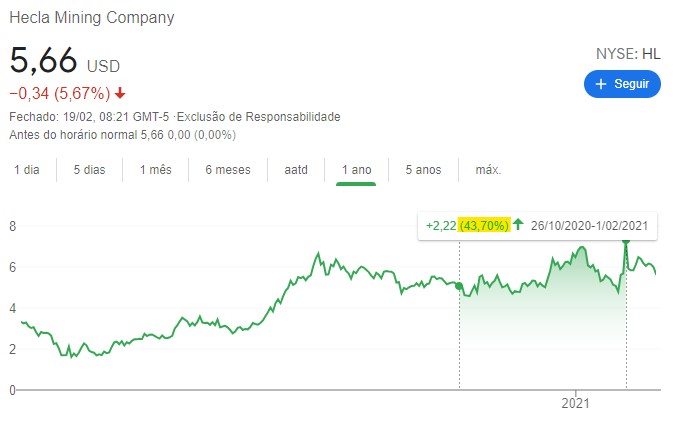Switch to the 5 dias tab
This screenshot has height=421, width=675.
pos(89,170)
